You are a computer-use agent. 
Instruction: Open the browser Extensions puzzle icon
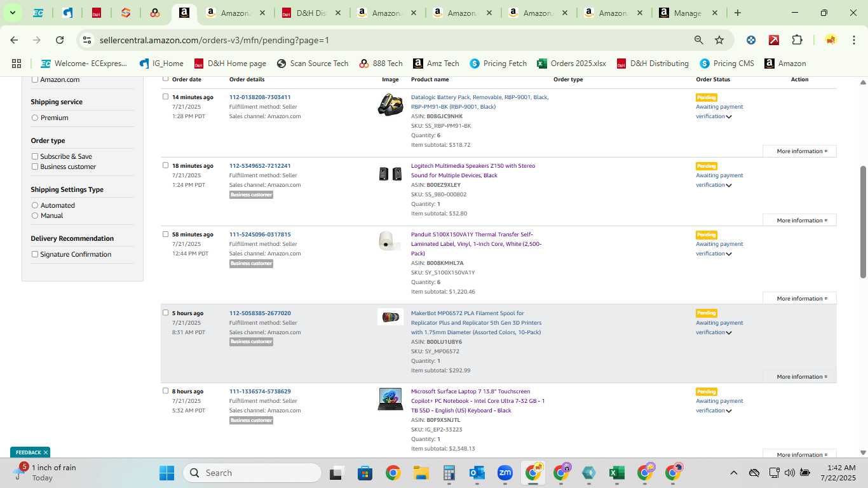797,40
